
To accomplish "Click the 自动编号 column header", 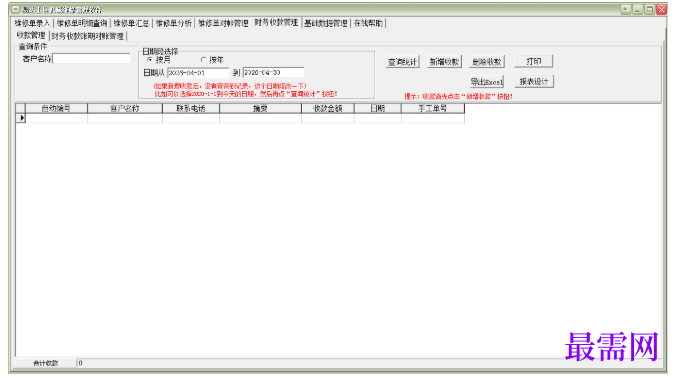I will pos(57,108).
